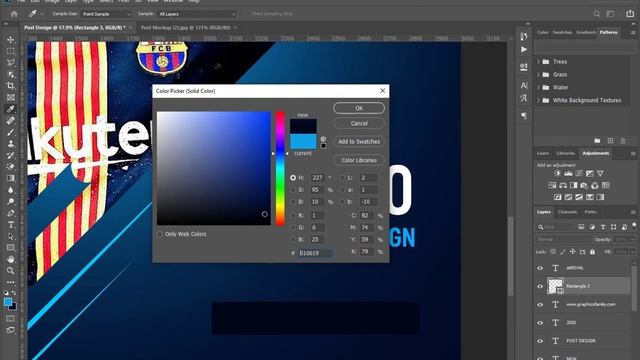Image resolution: width=640 pixels, height=360 pixels.
Task: Select the Crop tool
Action: coord(11,86)
